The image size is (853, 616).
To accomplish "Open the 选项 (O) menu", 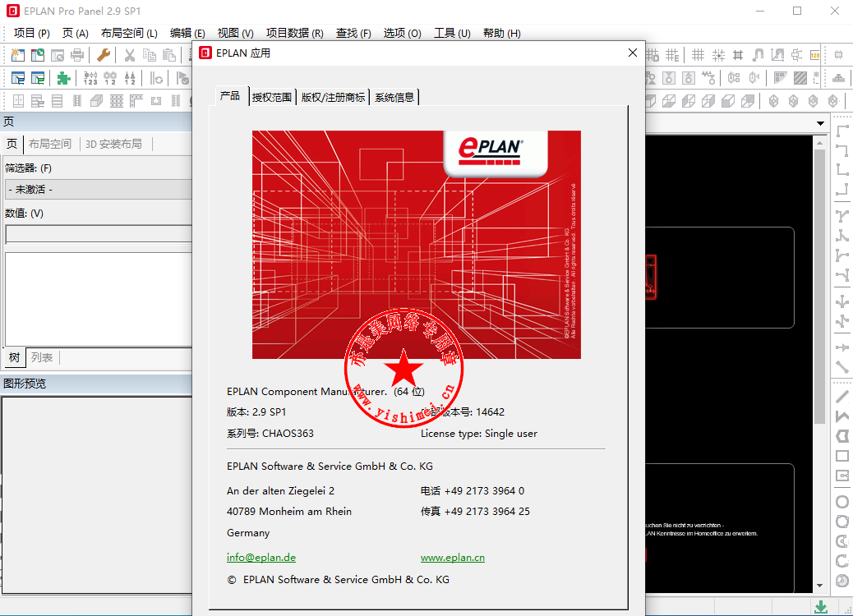I will point(402,33).
